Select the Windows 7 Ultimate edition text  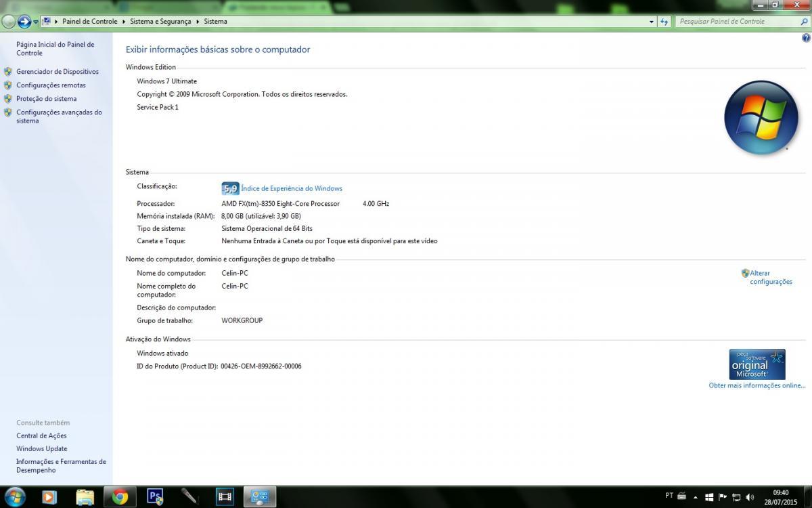pos(167,81)
